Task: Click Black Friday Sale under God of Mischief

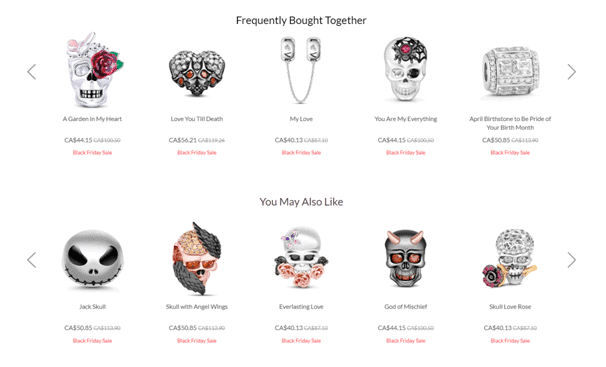Action: (405, 341)
